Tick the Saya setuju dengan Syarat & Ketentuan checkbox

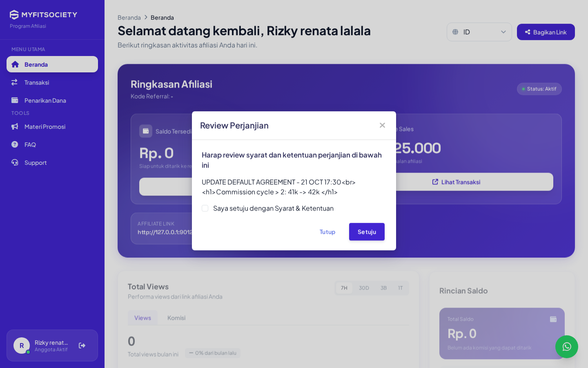pos(205,208)
